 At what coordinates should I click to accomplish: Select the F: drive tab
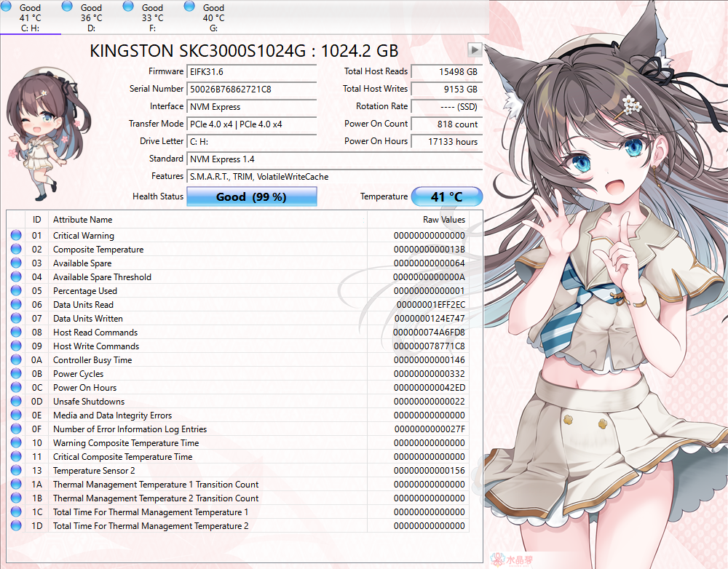pyautogui.click(x=153, y=17)
